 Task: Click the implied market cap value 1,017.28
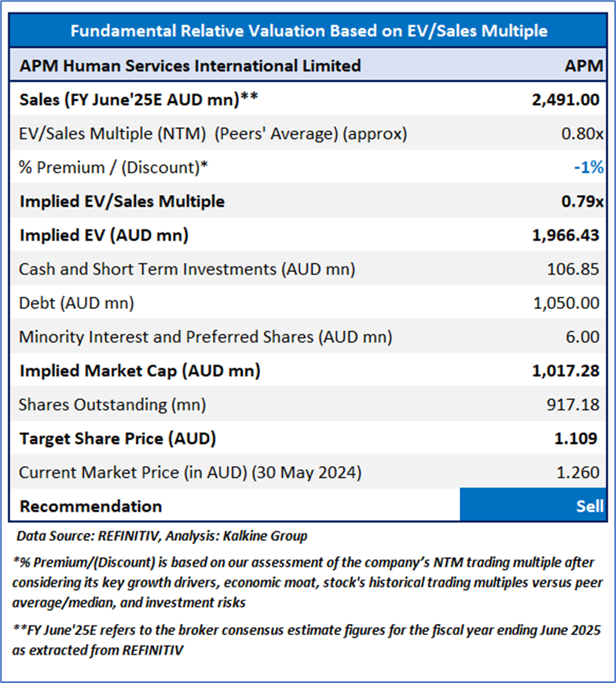(566, 371)
